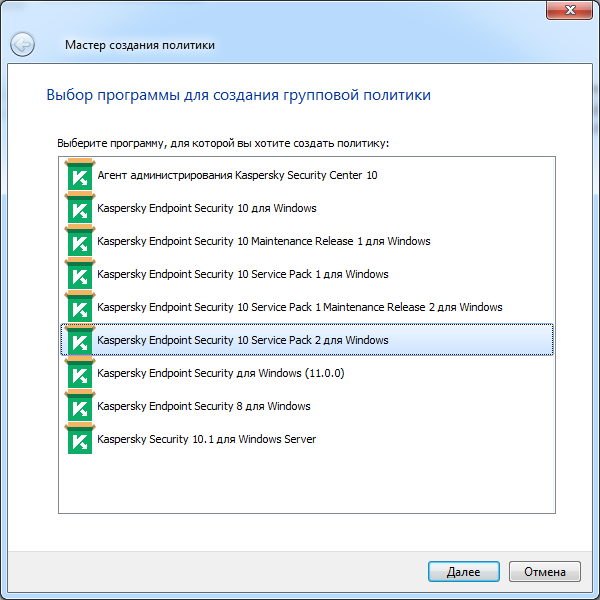
Task: Select Агент администрирования Kaspersky Security Center 10 text
Action: pyautogui.click(x=237, y=175)
